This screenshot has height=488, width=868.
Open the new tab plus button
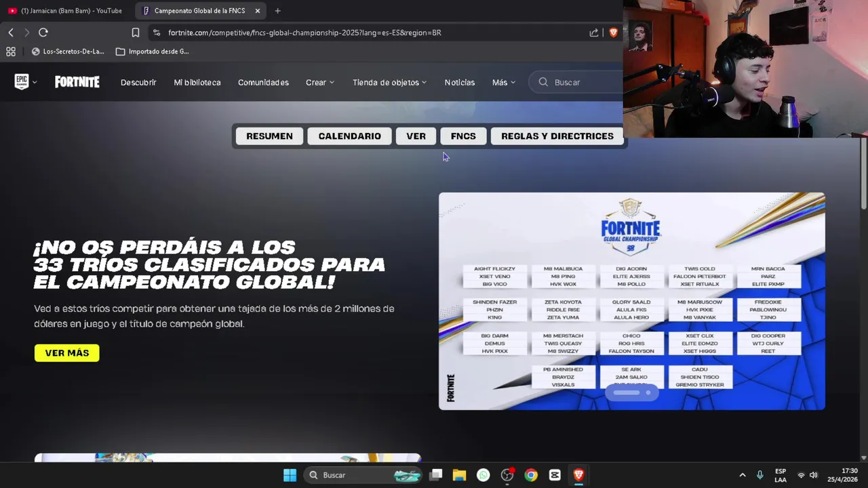pos(277,11)
